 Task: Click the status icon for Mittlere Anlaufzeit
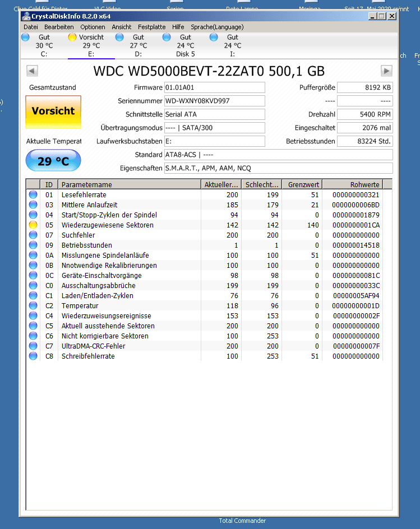(x=33, y=205)
